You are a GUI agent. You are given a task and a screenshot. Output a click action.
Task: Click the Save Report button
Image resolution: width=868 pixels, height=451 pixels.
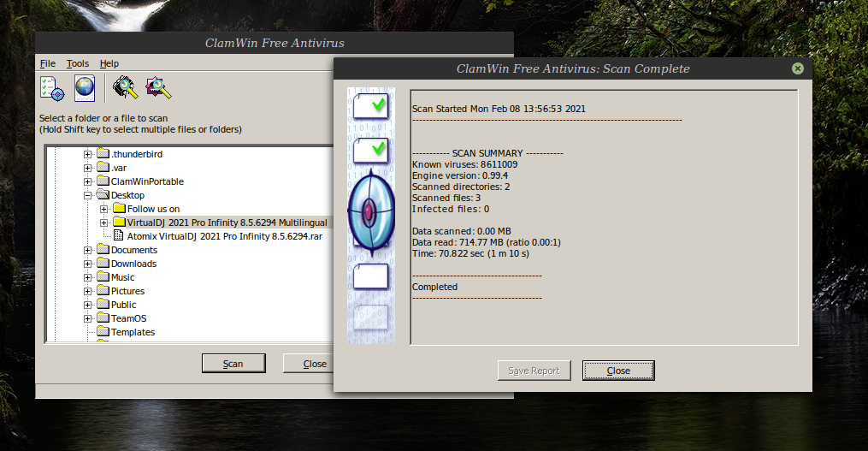(534, 371)
